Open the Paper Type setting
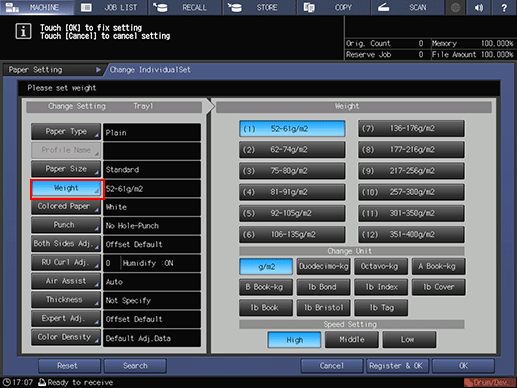 [x=66, y=132]
